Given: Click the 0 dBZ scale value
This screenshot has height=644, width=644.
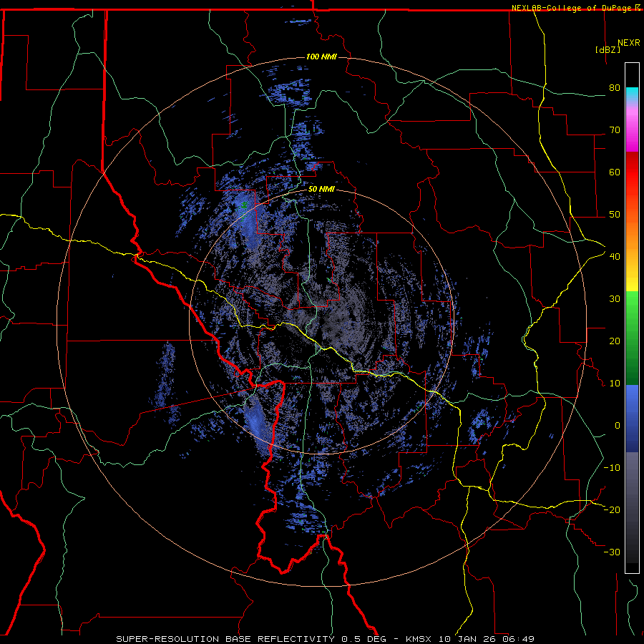Looking at the screenshot, I should (618, 426).
